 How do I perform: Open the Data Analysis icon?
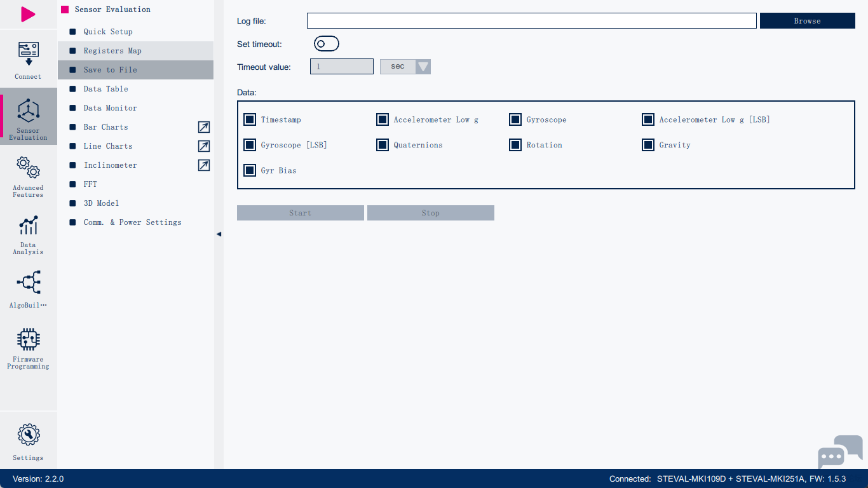(28, 226)
